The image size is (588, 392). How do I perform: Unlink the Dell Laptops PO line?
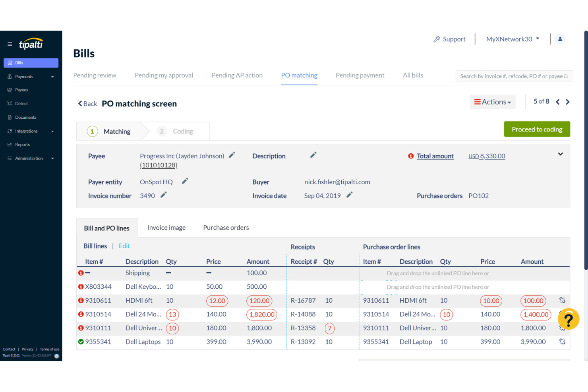point(562,342)
